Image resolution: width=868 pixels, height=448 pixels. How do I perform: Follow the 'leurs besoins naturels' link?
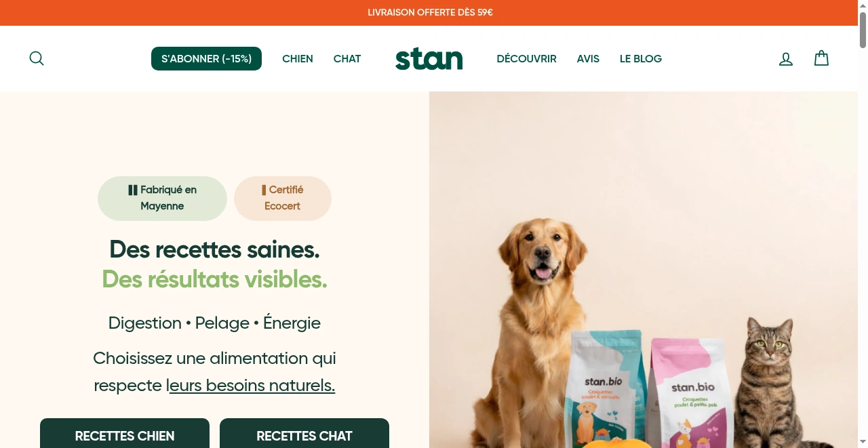click(x=252, y=386)
